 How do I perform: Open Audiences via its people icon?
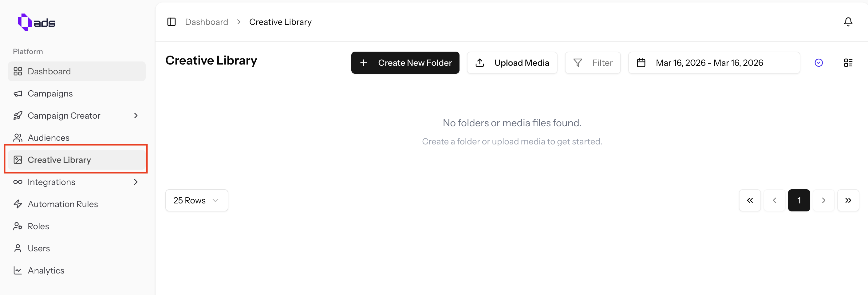point(18,137)
